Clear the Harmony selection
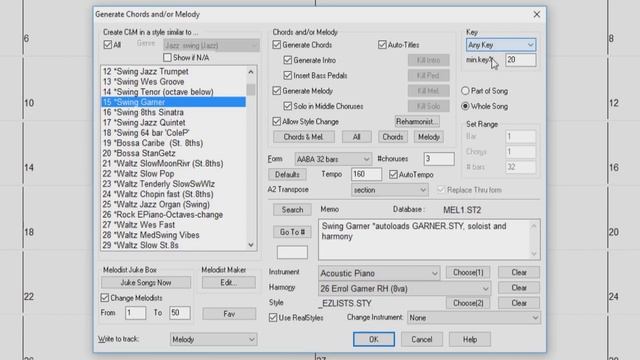 [x=519, y=288]
